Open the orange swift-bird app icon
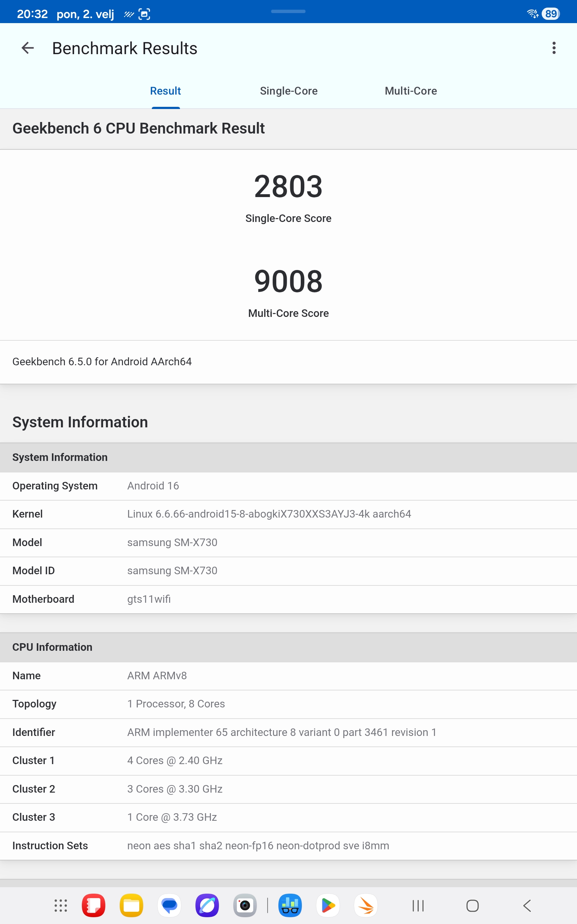Image resolution: width=577 pixels, height=924 pixels. (x=366, y=905)
